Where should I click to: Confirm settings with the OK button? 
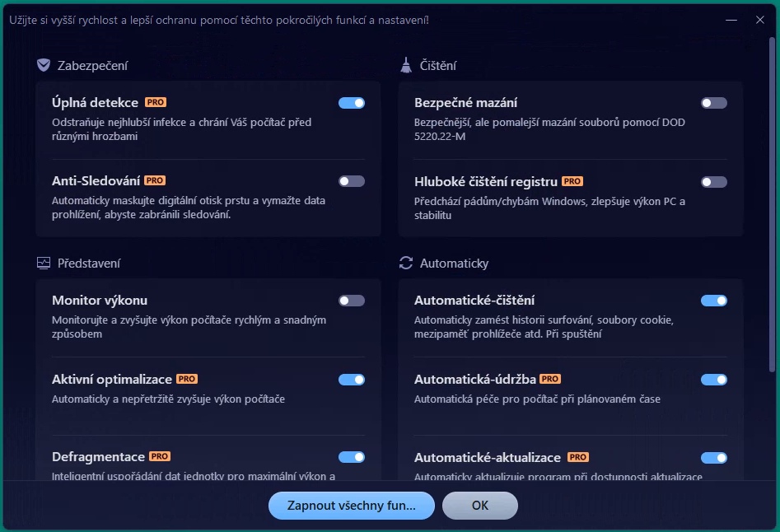480,506
